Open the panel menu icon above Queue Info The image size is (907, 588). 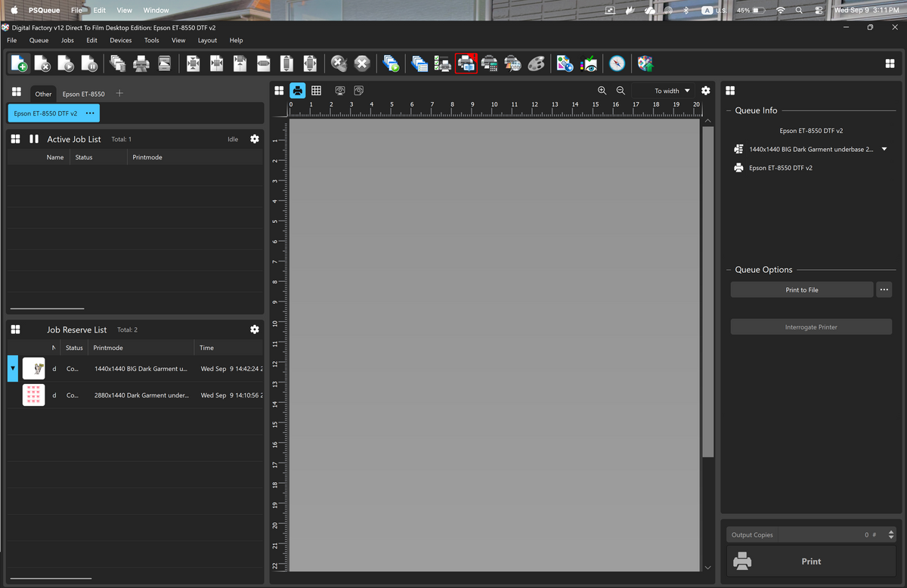[x=730, y=91]
